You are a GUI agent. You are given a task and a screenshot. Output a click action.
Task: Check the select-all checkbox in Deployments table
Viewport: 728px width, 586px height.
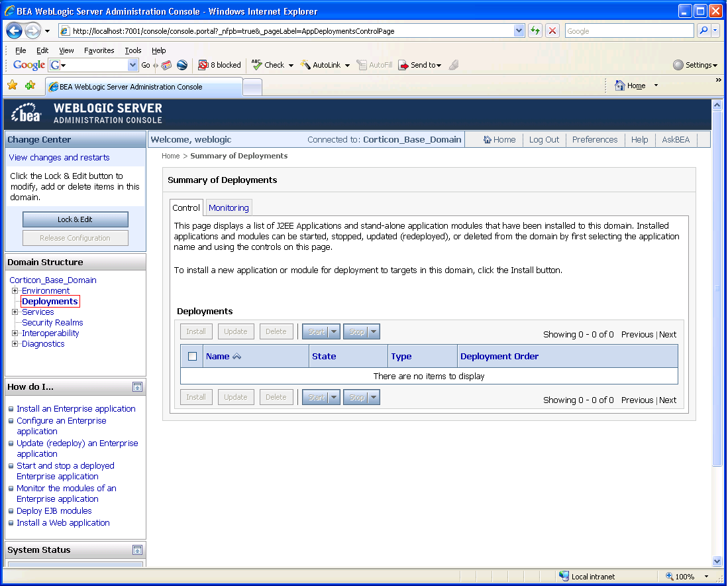[192, 356]
